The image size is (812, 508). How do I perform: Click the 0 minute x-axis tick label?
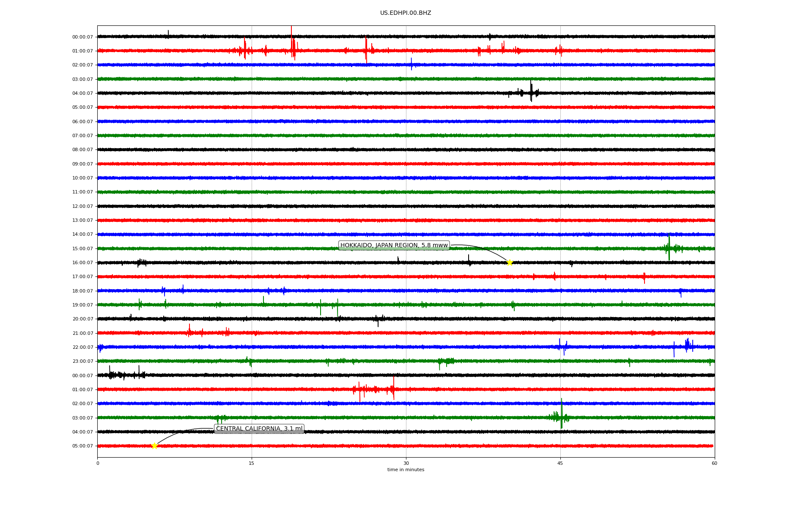[98, 463]
